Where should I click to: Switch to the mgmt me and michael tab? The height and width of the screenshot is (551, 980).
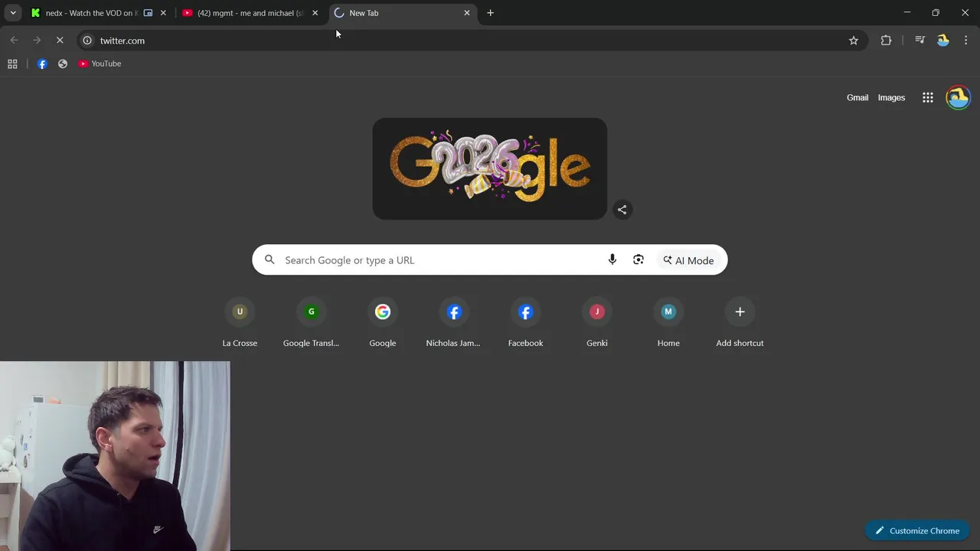coord(250,13)
